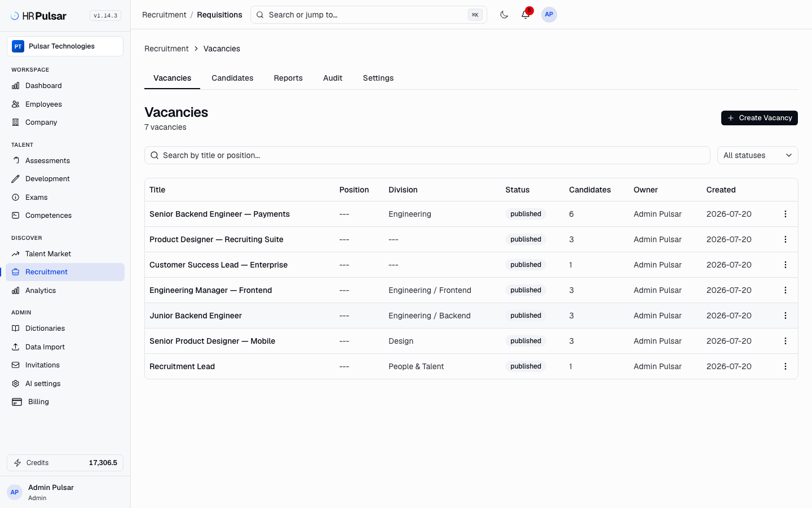Image resolution: width=812 pixels, height=508 pixels.
Task: Click Recruitment in the page breadcrumb
Action: (166, 49)
